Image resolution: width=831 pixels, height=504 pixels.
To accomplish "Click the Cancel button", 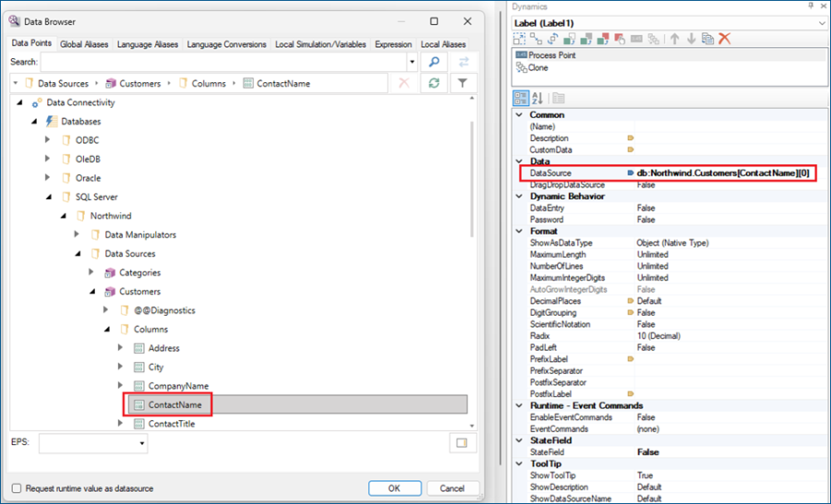I will (452, 488).
